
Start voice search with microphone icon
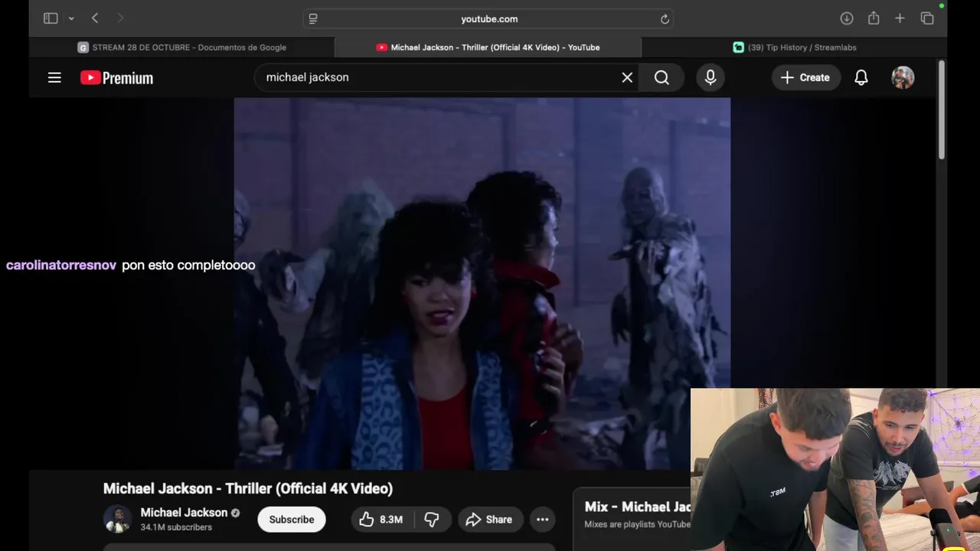click(710, 77)
